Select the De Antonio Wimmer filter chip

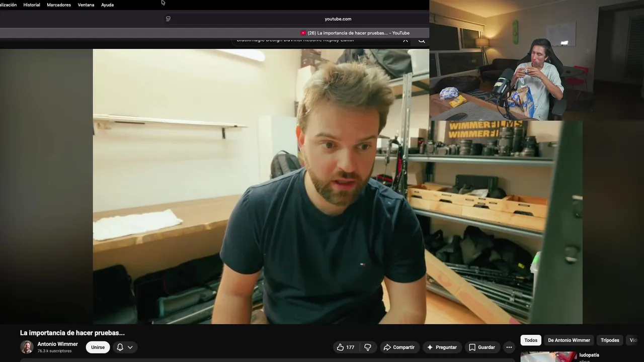(x=569, y=340)
